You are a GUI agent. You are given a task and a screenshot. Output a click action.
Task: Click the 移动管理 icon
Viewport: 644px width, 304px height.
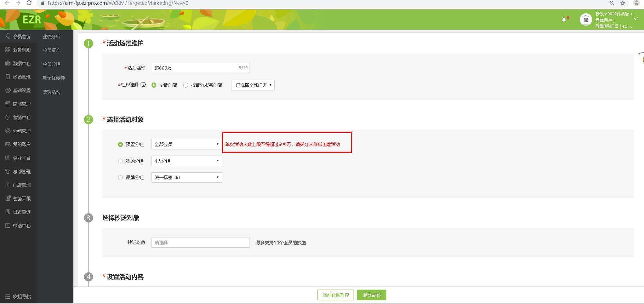(x=8, y=77)
